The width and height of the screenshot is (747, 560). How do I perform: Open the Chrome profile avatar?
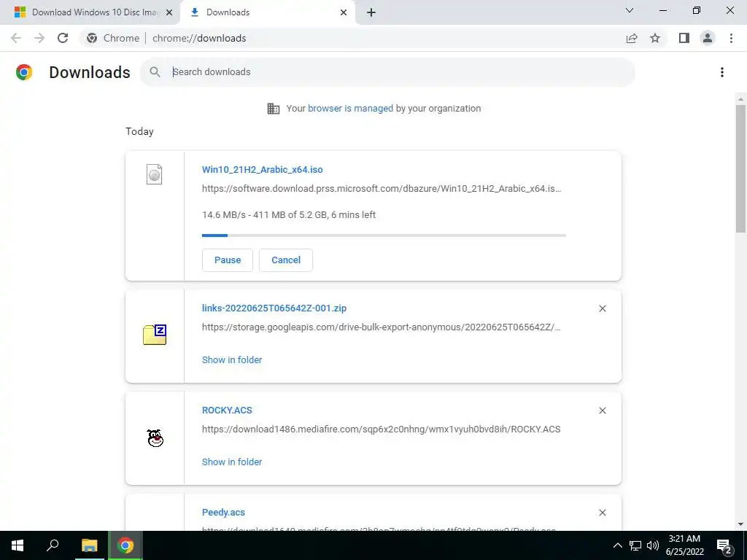pyautogui.click(x=708, y=38)
